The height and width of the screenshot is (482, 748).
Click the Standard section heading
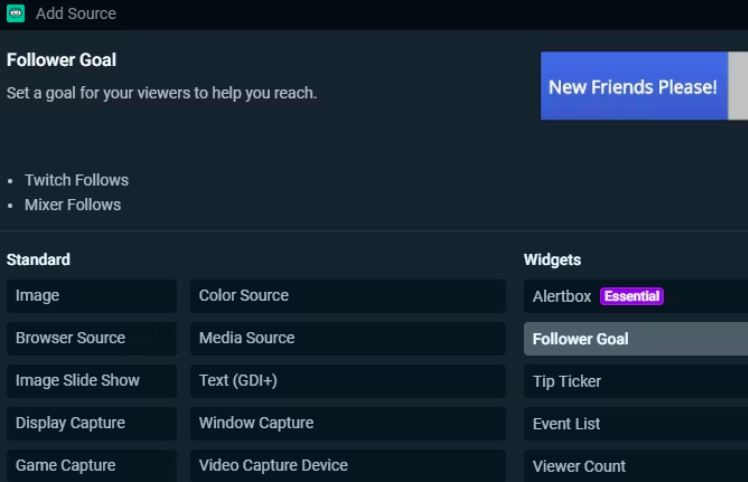(x=38, y=260)
